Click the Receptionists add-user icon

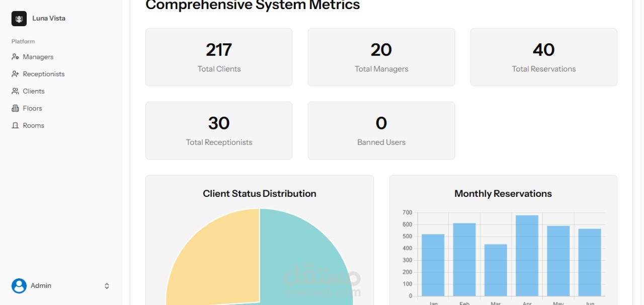point(15,74)
